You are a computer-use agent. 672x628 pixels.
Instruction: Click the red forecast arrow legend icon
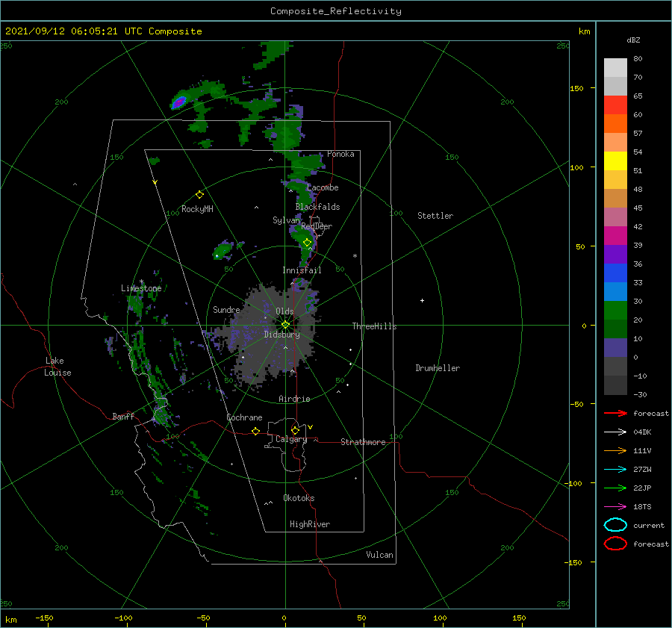click(615, 413)
